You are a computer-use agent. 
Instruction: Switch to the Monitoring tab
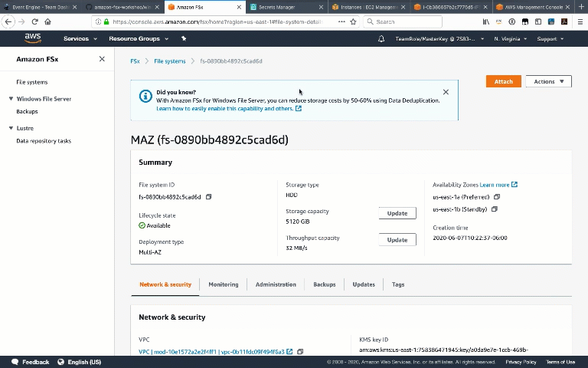[x=224, y=284]
